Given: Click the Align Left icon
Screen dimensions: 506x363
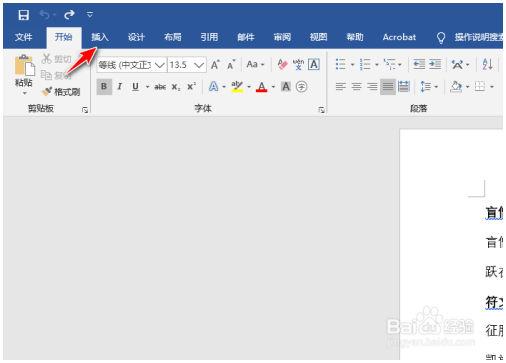Looking at the screenshot, I should coord(340,87).
